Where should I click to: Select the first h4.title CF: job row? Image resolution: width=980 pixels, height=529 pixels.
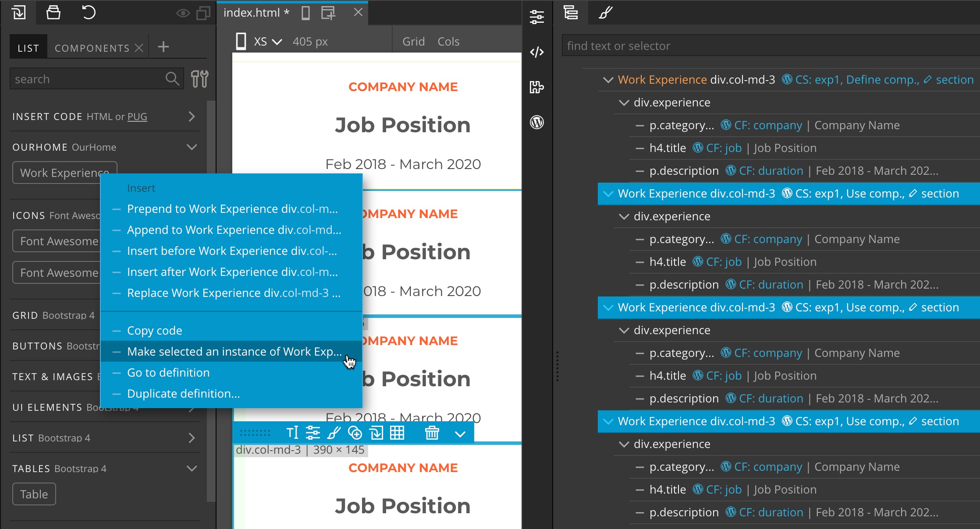pyautogui.click(x=804, y=148)
